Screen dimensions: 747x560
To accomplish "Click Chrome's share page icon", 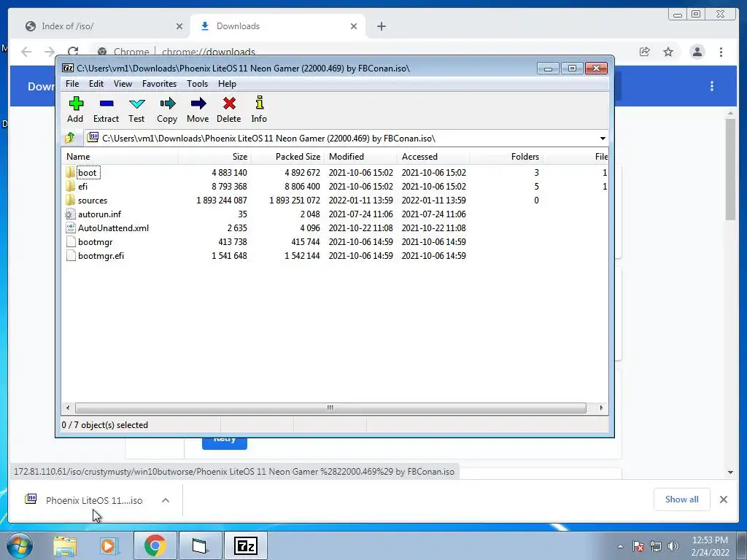I will pos(645,52).
